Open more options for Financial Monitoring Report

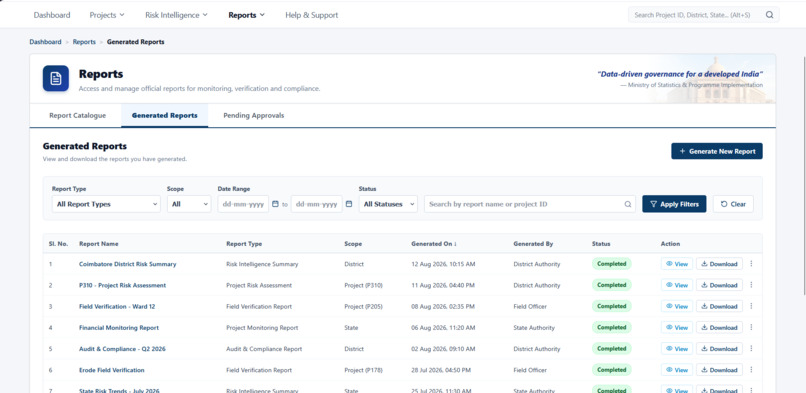click(751, 327)
